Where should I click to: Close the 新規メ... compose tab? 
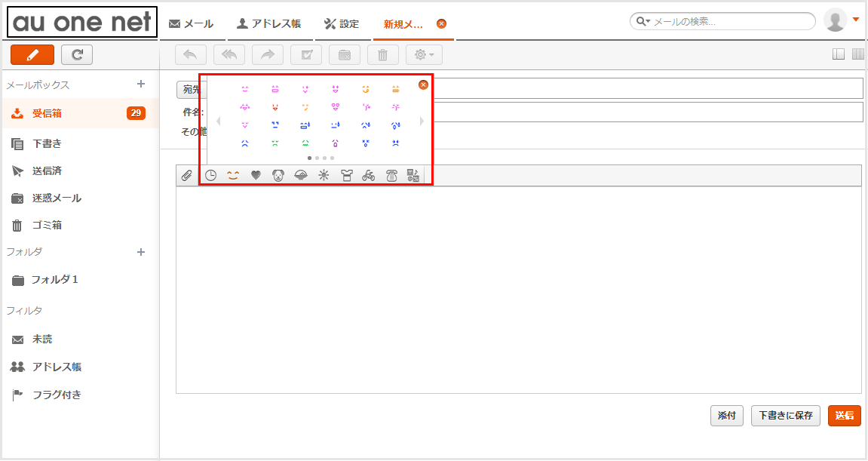(x=441, y=24)
